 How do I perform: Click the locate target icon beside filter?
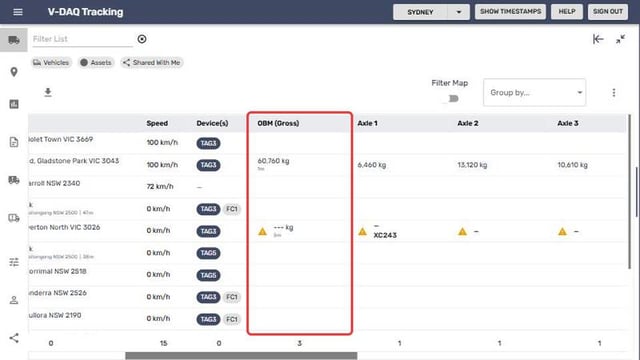[142, 39]
